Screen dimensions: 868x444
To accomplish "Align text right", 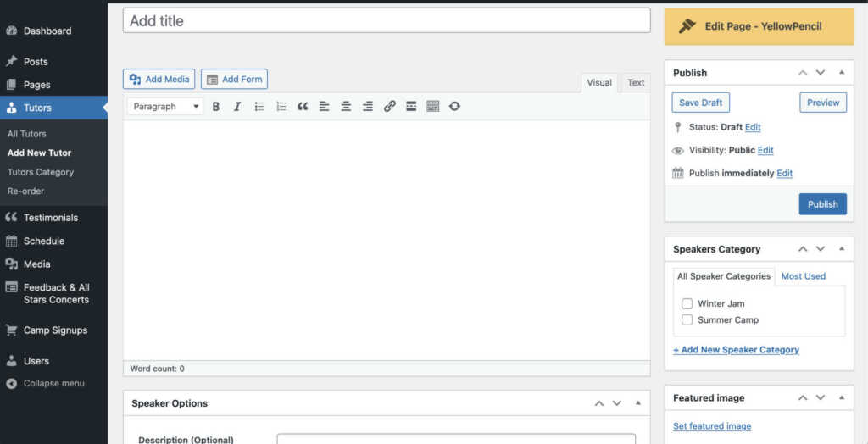I will coord(368,106).
